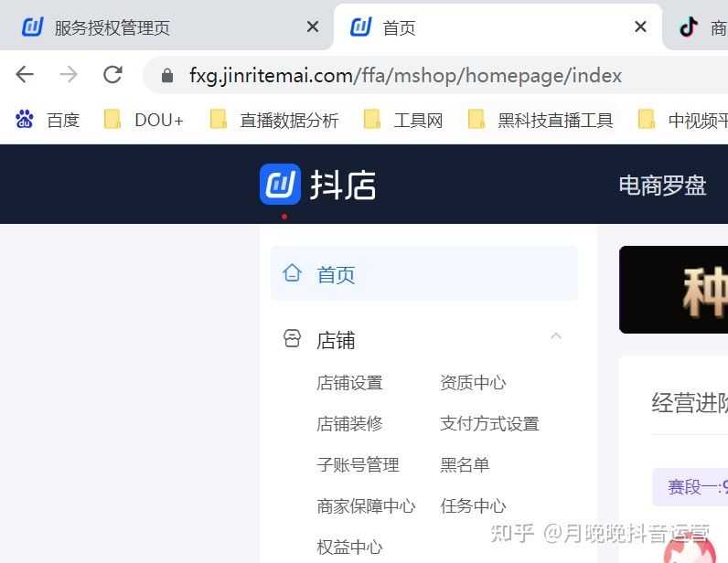
Task: Open 支付方式设置
Action: click(x=490, y=424)
